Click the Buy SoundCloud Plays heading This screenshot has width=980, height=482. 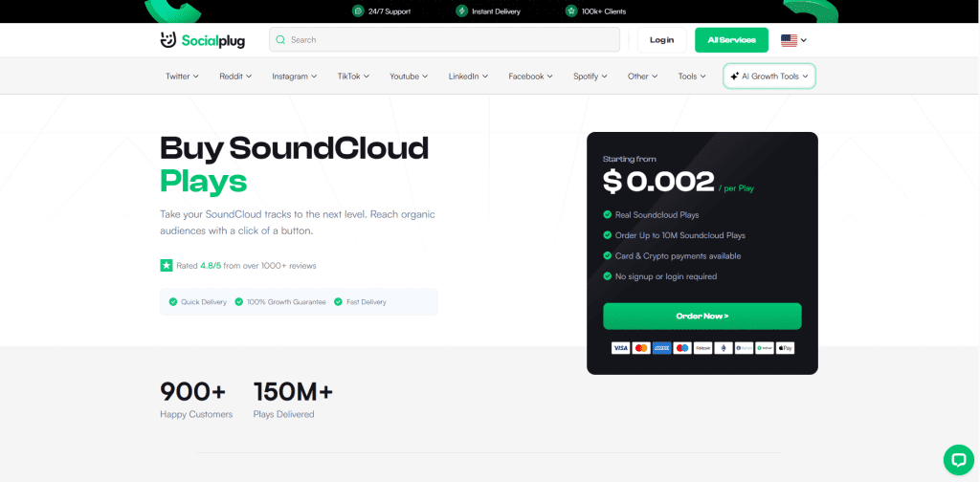tap(295, 164)
